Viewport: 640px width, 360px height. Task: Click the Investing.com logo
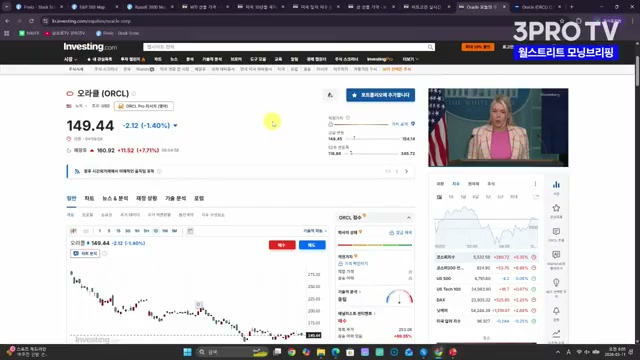[90, 47]
